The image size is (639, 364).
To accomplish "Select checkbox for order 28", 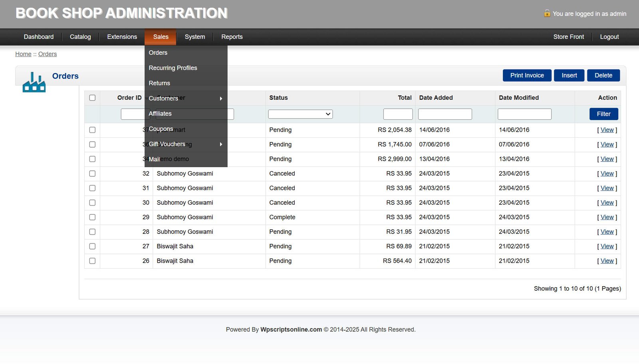I will 92,232.
